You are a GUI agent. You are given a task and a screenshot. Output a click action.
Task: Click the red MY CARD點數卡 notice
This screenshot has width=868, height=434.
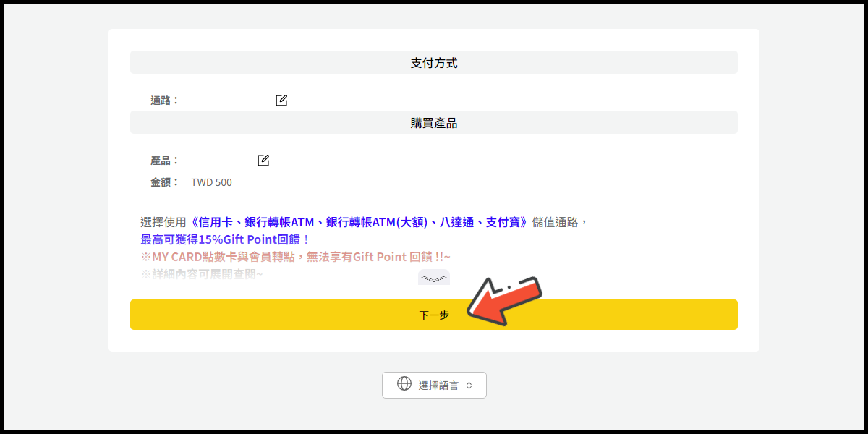point(295,257)
